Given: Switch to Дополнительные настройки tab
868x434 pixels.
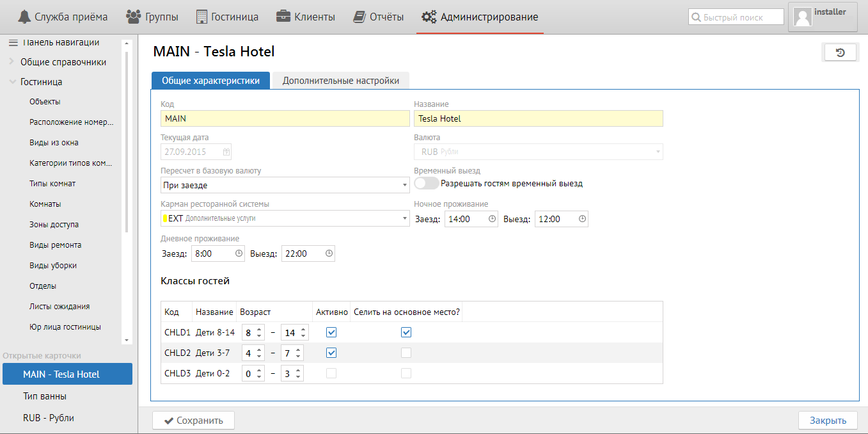Looking at the screenshot, I should click(x=340, y=81).
